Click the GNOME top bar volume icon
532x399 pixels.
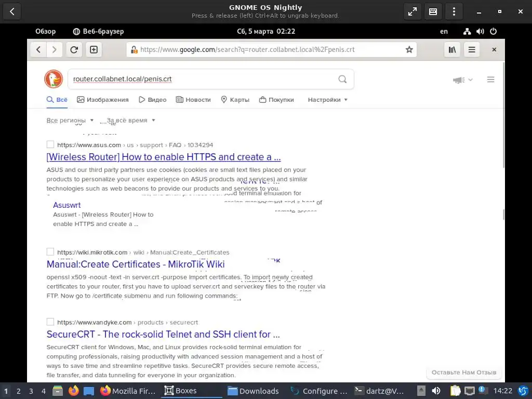480,31
